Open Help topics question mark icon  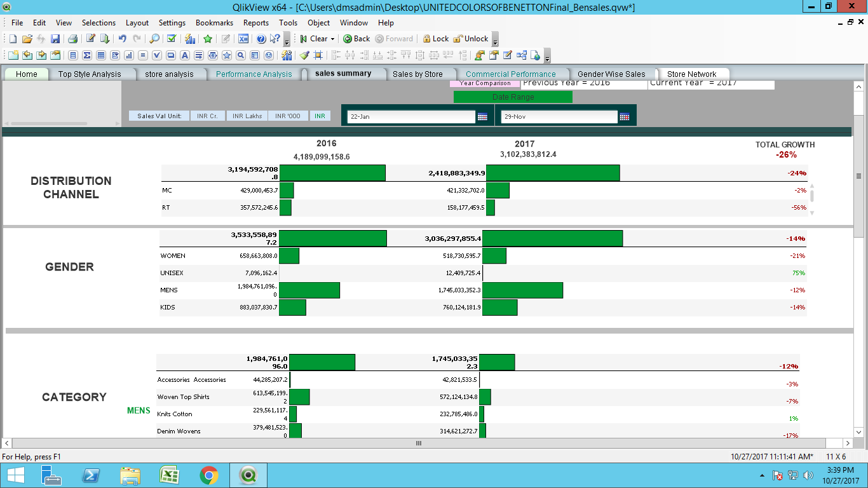(261, 39)
